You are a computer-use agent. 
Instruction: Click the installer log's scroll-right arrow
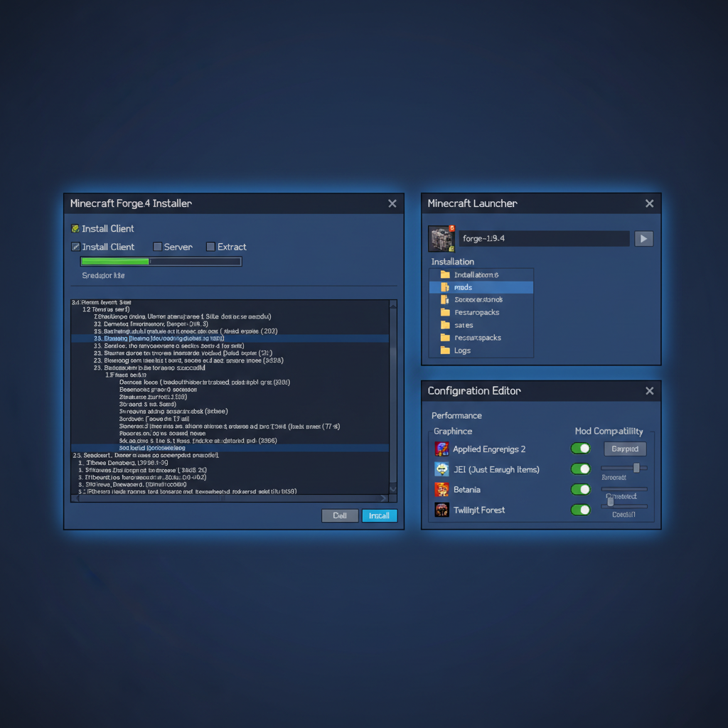tap(383, 498)
